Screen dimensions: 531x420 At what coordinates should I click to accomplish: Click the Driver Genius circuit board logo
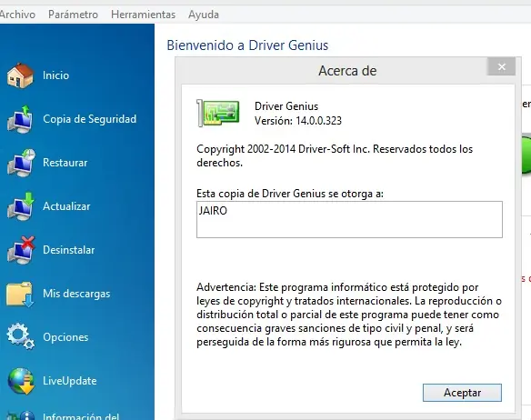pyautogui.click(x=218, y=113)
